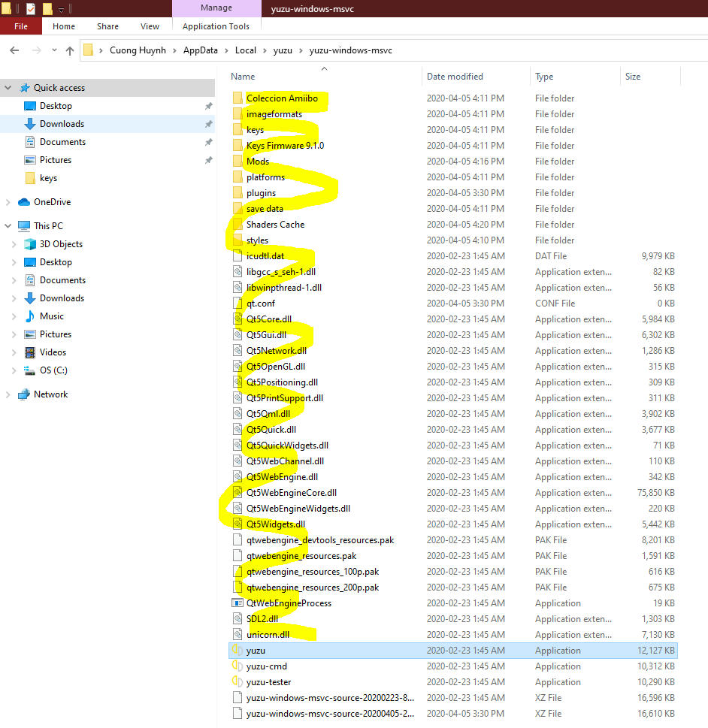Select the Application Tools tab
Viewport: 708px width, 728px height.
[x=216, y=26]
